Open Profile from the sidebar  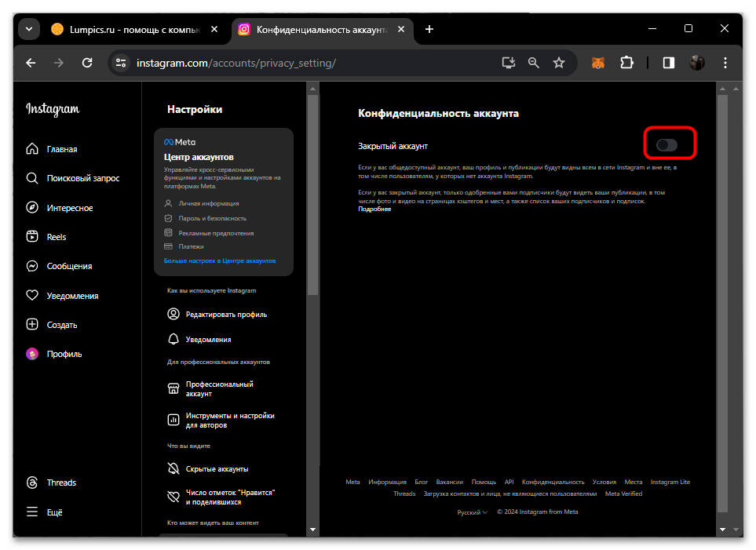[x=54, y=354]
